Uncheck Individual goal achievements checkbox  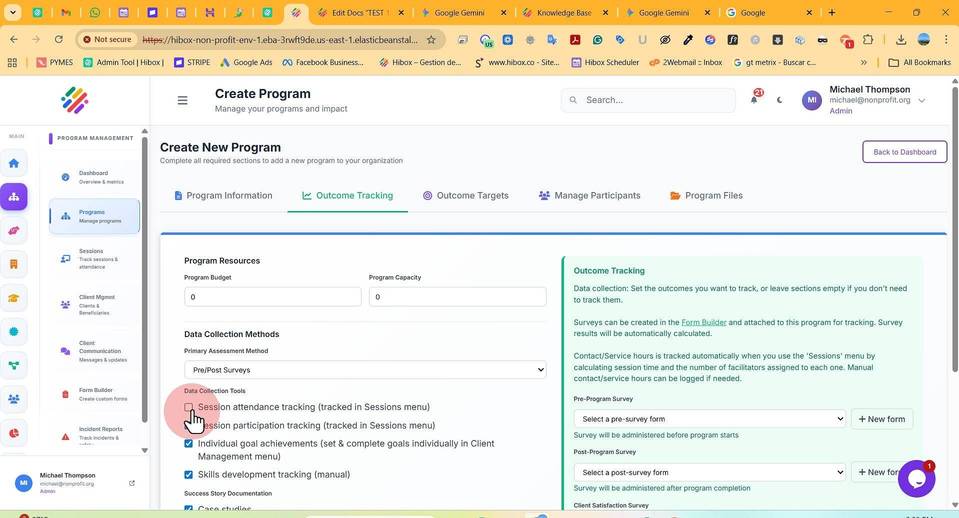point(188,443)
